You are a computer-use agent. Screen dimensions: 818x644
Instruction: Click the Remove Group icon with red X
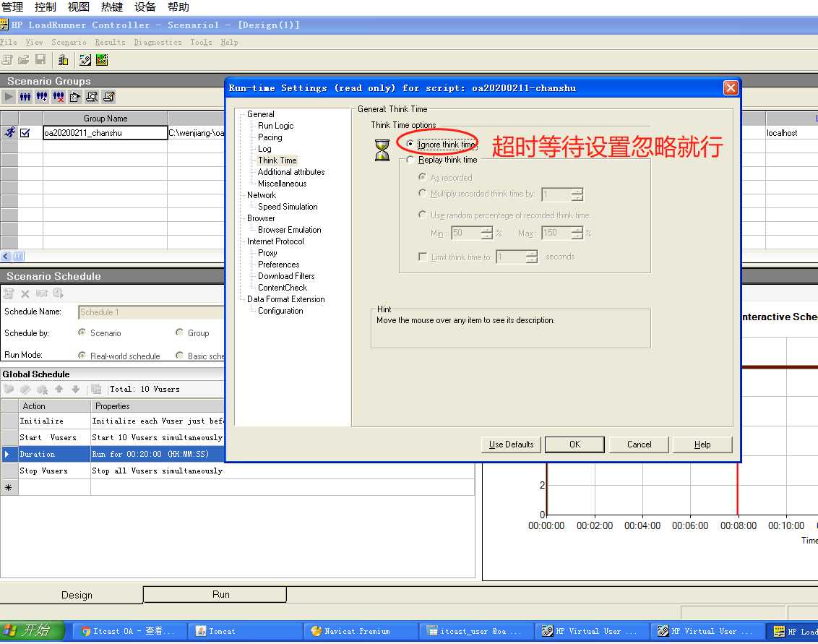tap(59, 97)
